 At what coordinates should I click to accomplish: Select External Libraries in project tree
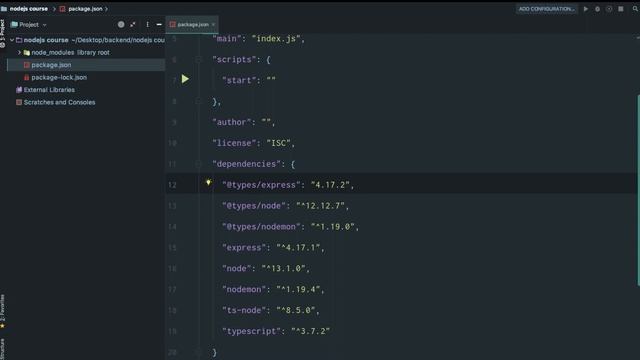coord(49,90)
